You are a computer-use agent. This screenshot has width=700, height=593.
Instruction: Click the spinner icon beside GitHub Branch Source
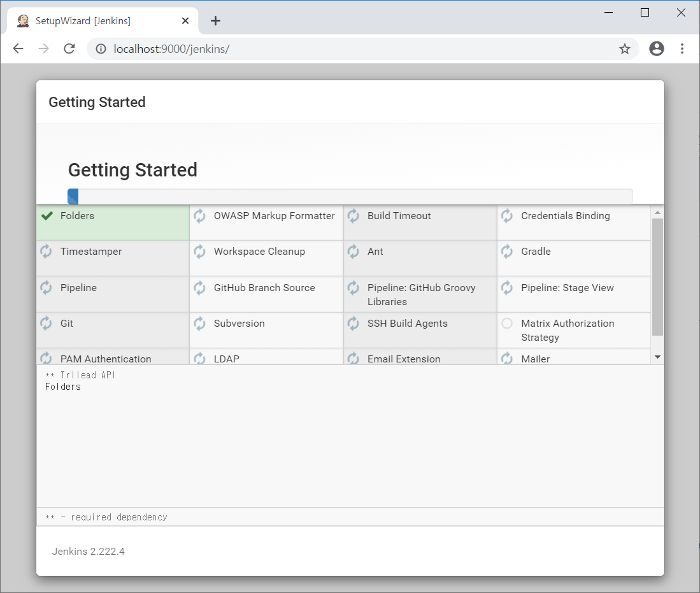pyautogui.click(x=199, y=287)
